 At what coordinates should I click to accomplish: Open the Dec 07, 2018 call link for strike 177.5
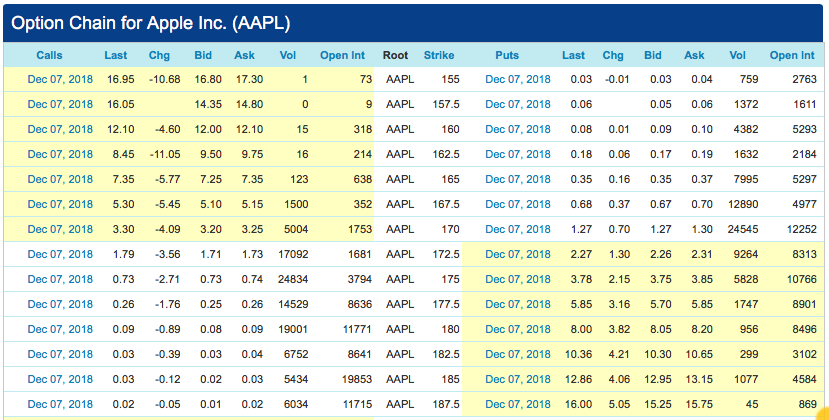click(60, 304)
